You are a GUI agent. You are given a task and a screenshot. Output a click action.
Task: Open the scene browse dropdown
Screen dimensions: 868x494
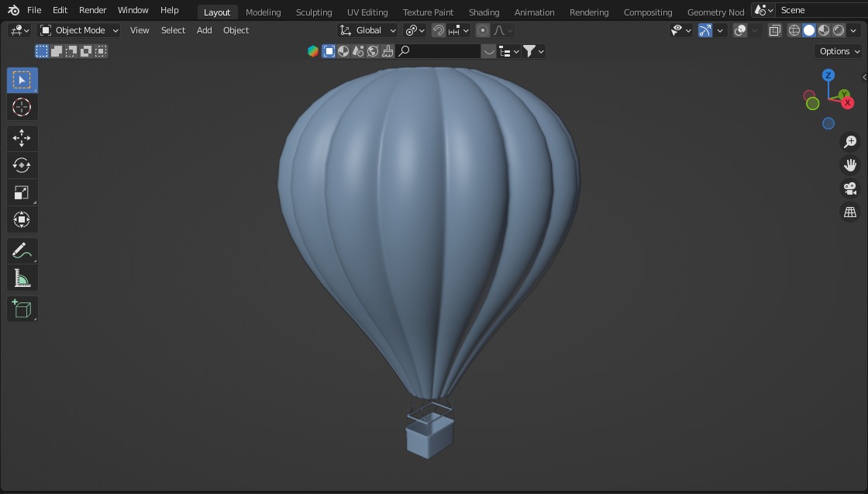(764, 10)
